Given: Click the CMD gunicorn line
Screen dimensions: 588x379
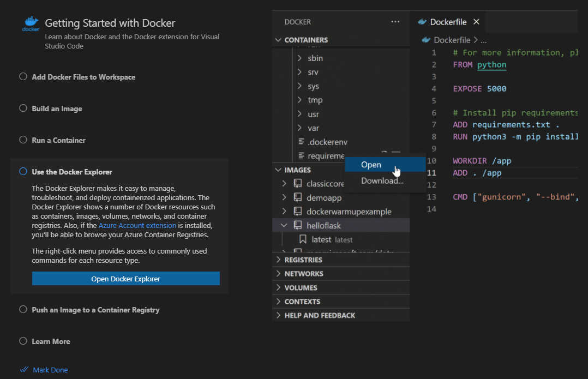Looking at the screenshot, I should (x=515, y=197).
